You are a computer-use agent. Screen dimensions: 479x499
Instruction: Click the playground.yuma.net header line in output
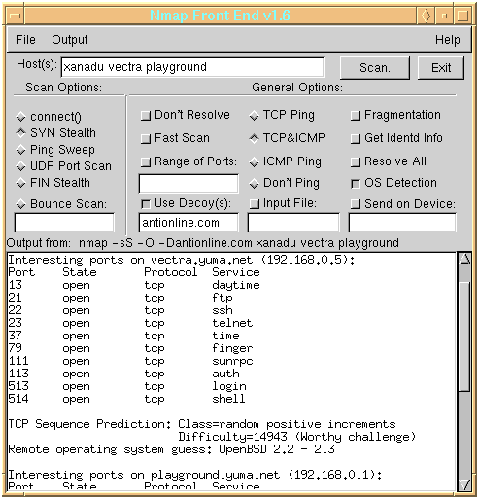coord(195,475)
